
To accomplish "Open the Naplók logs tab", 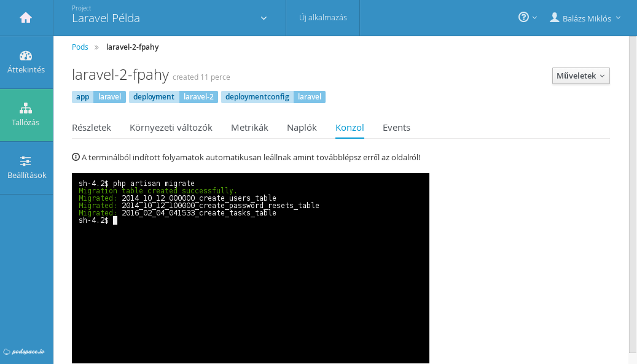I will tap(302, 128).
